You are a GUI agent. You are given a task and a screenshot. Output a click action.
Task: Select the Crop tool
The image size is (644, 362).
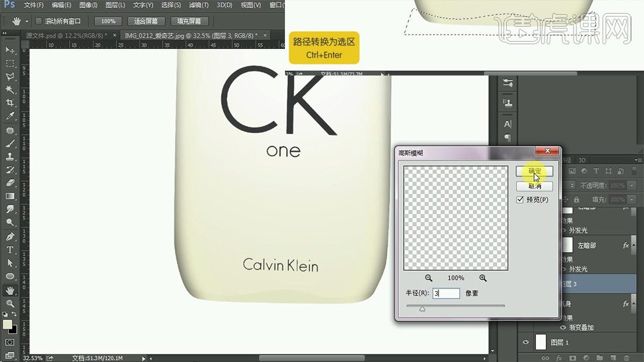tap(10, 103)
